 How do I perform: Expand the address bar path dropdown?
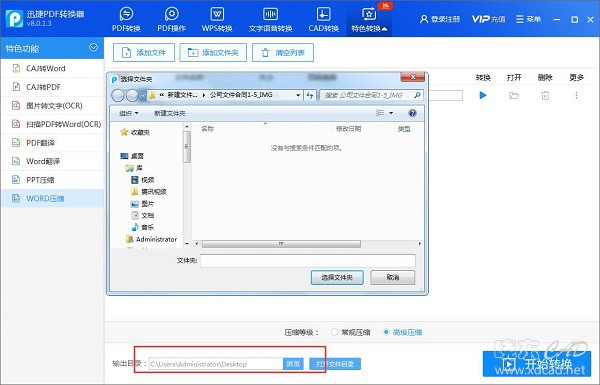(298, 95)
